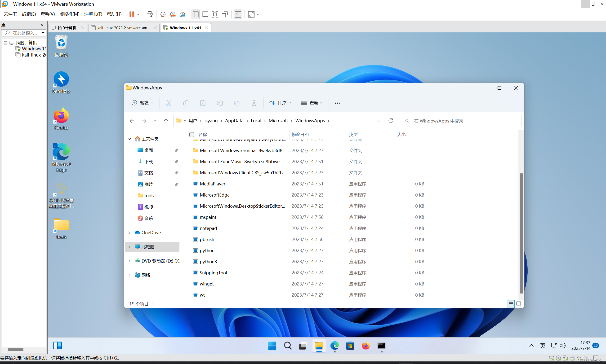
Task: Select the ONE-FOX toolbox desktop shortcut
Action: [x=61, y=194]
